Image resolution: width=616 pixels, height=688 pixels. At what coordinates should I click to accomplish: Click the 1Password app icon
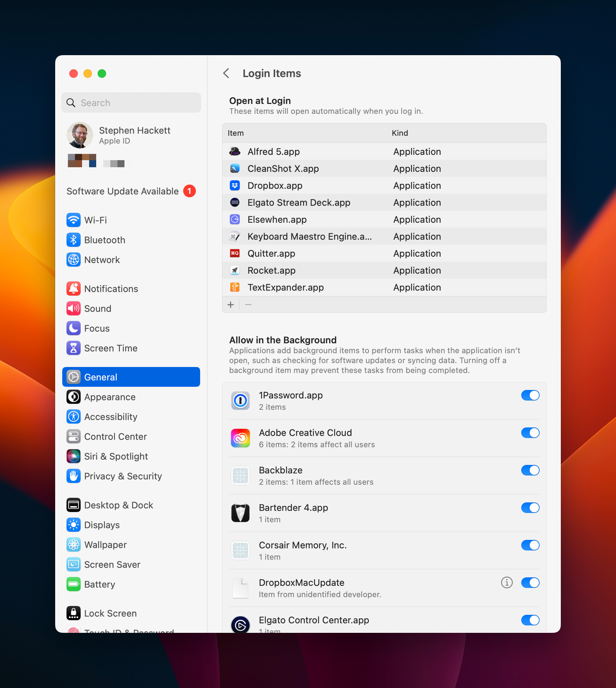coord(240,401)
